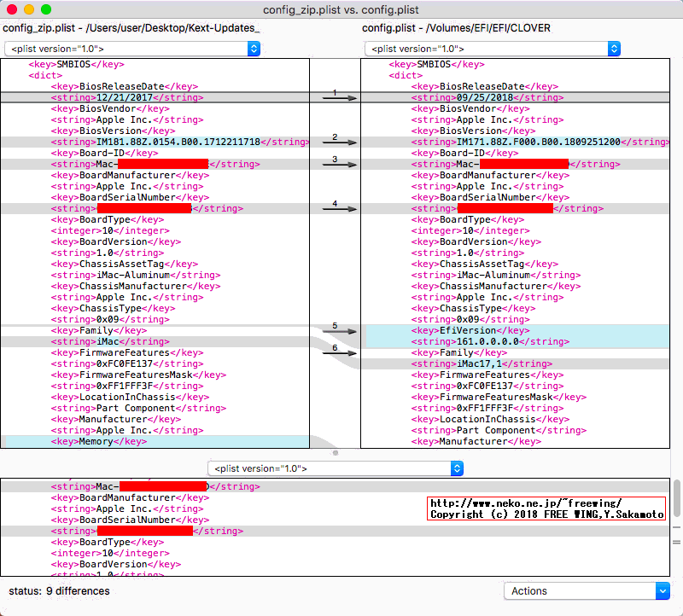The height and width of the screenshot is (616, 683).
Task: Click the splitter dot between compare and merge panes
Action: (x=336, y=453)
